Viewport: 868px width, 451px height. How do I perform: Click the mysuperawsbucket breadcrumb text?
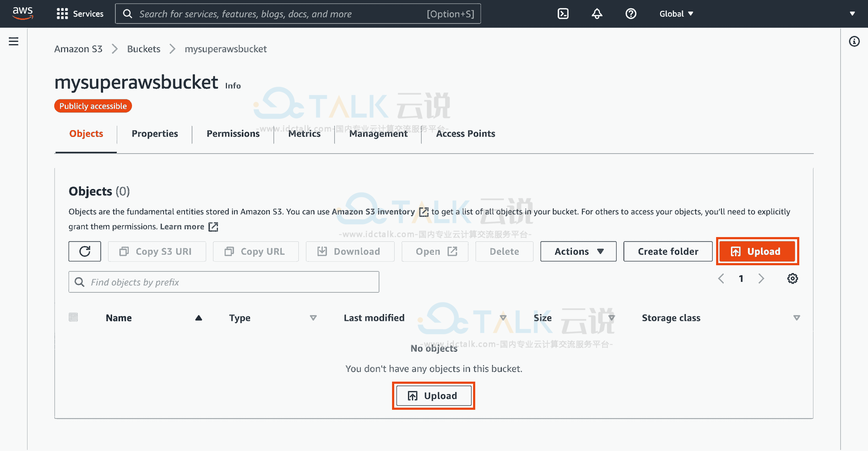point(226,49)
